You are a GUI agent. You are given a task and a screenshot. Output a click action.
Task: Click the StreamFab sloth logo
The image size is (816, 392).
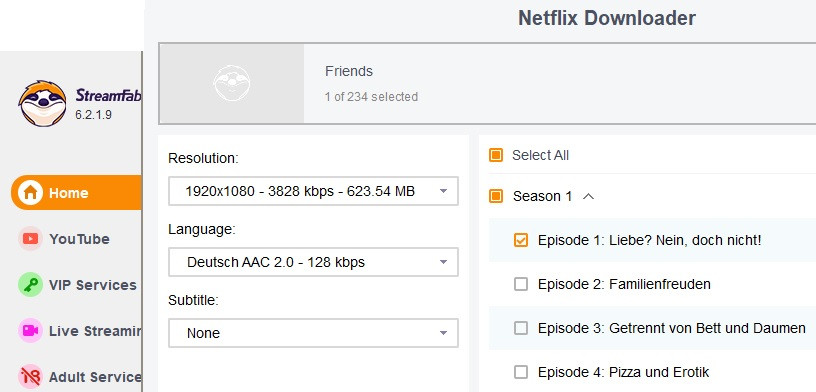tap(42, 103)
